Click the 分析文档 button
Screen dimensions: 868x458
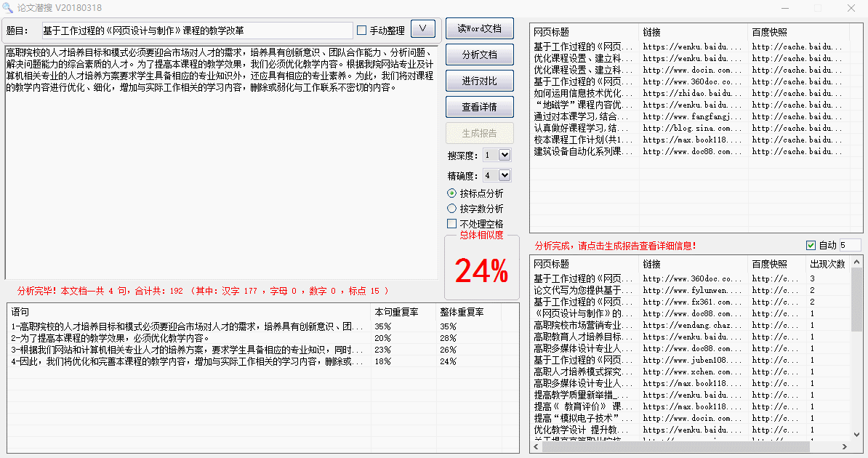479,55
